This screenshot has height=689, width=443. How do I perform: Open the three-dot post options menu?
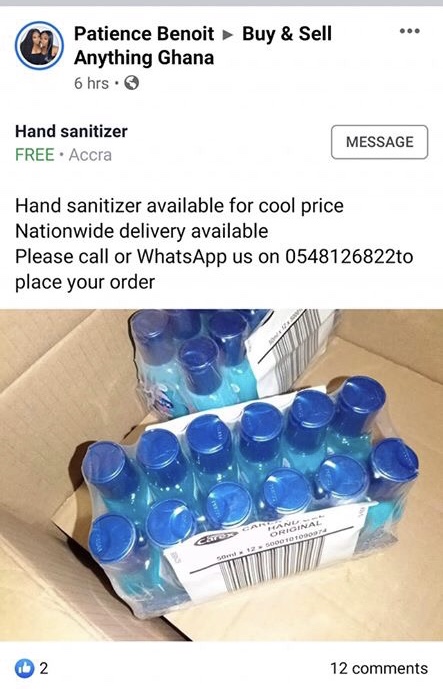(x=410, y=31)
